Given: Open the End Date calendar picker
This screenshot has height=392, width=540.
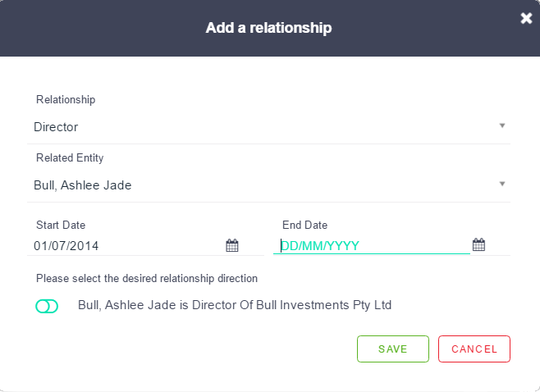Looking at the screenshot, I should click(x=479, y=244).
